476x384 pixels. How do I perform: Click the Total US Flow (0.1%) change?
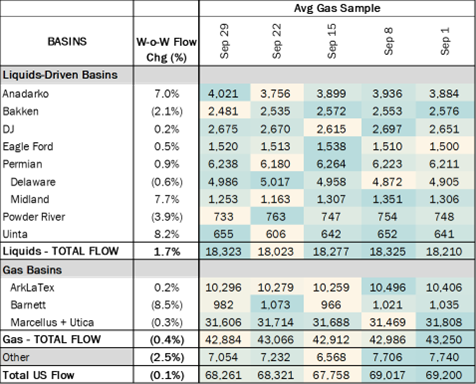pyautogui.click(x=167, y=376)
